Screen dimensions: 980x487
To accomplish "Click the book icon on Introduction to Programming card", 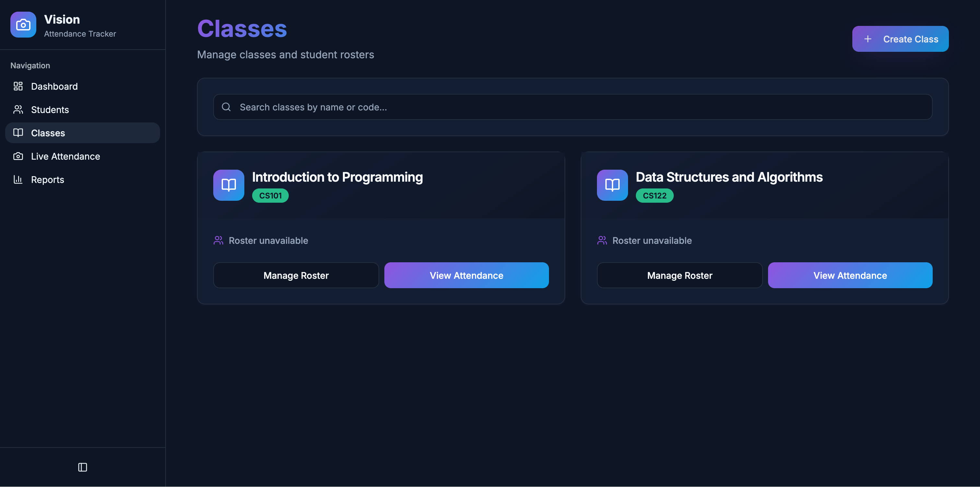I will coord(228,185).
